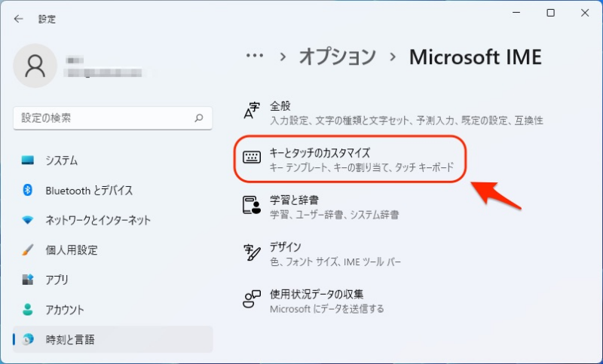This screenshot has height=364, width=603.
Task: Select 時刻と言語 in the sidebar
Action: point(112,339)
